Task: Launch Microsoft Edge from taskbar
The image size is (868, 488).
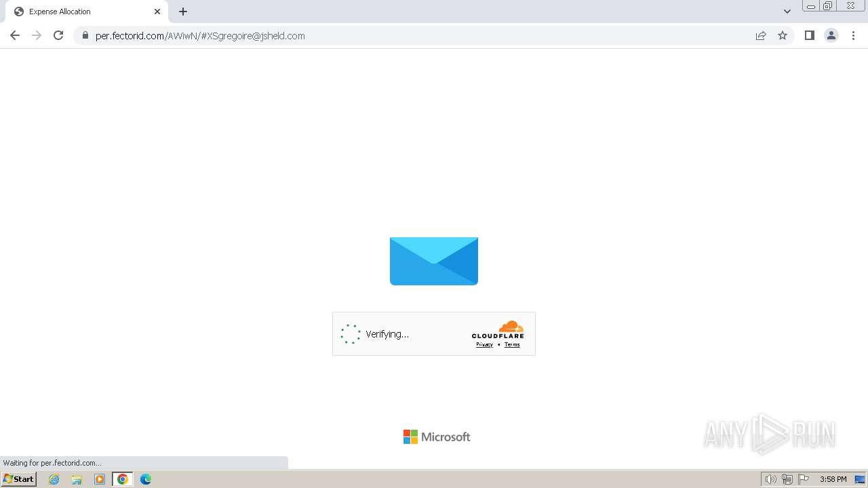Action: tap(146, 479)
